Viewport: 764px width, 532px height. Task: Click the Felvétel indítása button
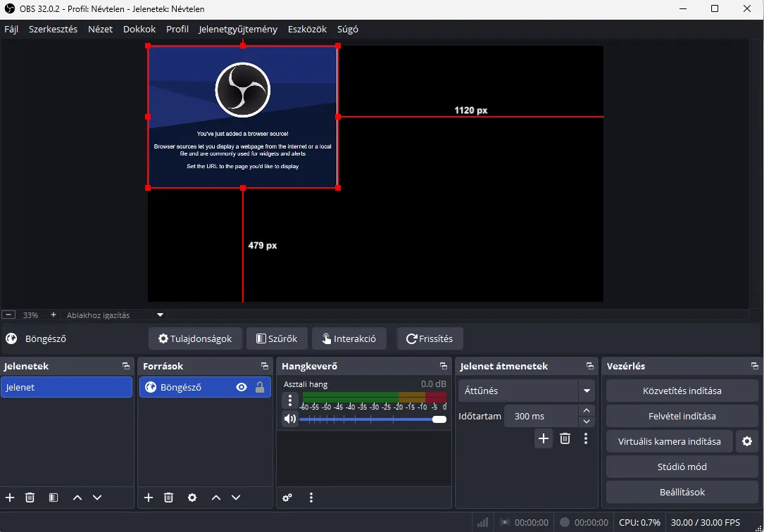click(x=682, y=416)
